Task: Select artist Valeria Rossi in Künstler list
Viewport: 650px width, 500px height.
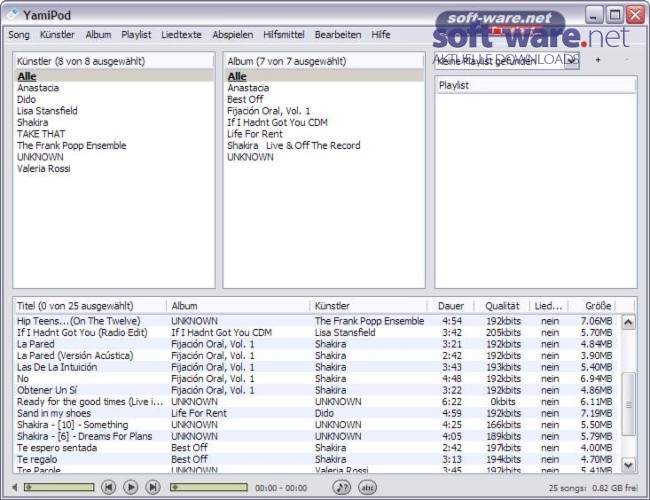Action: click(114, 169)
